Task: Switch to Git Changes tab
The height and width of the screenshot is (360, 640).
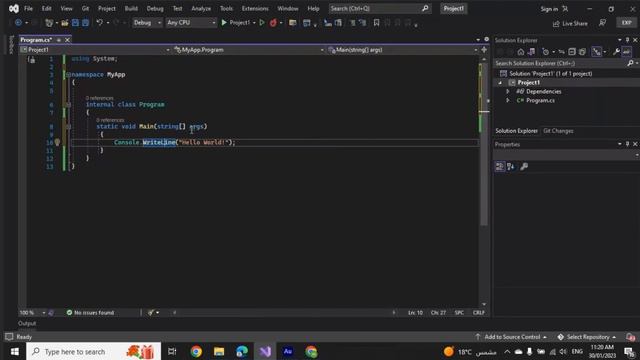Action: click(558, 131)
